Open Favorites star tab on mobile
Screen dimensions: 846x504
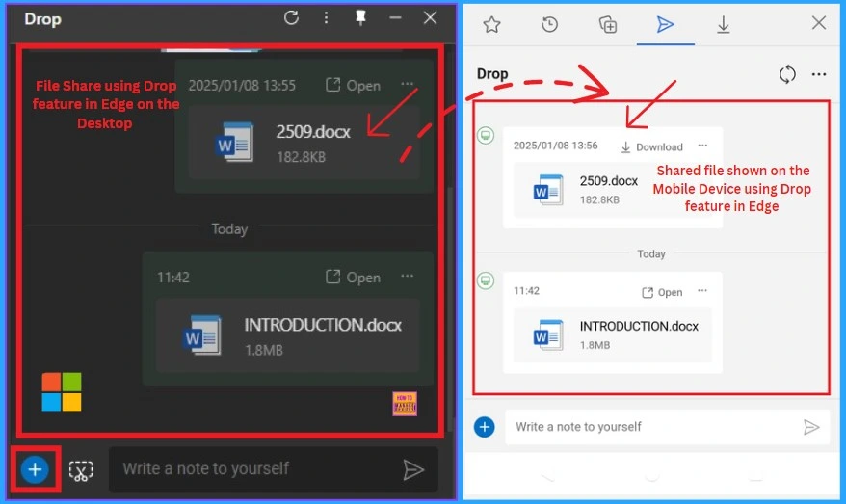491,24
